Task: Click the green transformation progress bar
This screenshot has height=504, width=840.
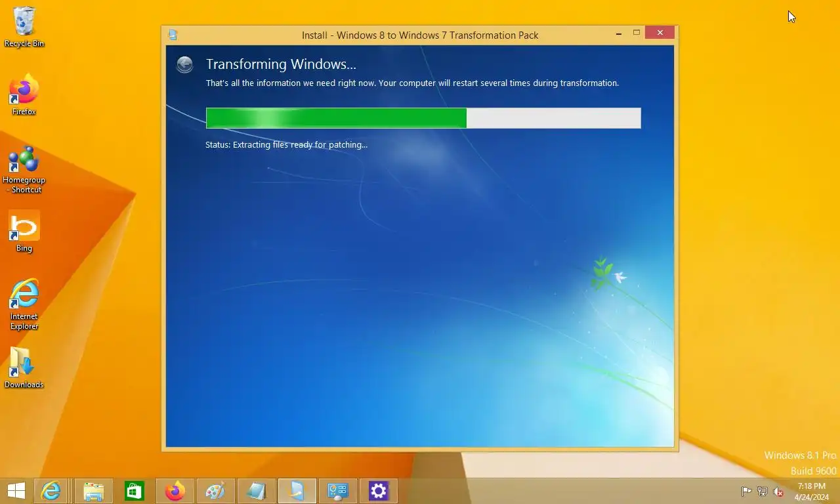Action: pyautogui.click(x=423, y=118)
